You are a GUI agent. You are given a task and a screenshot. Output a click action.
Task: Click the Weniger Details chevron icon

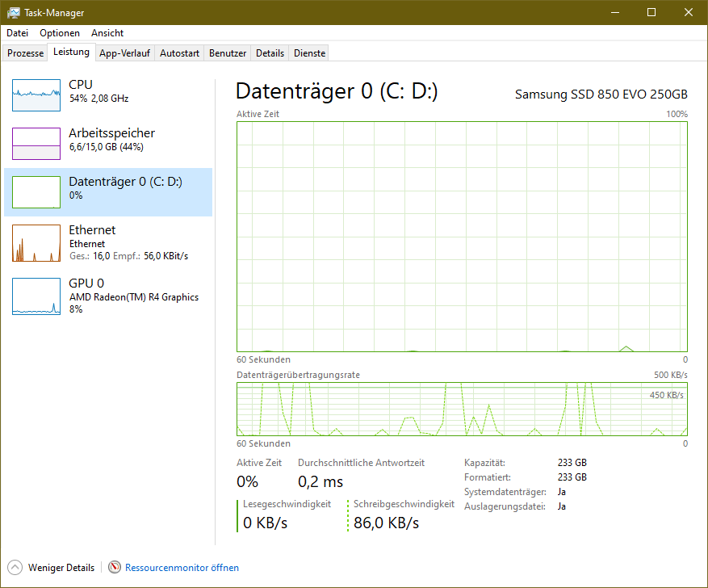pos(15,567)
